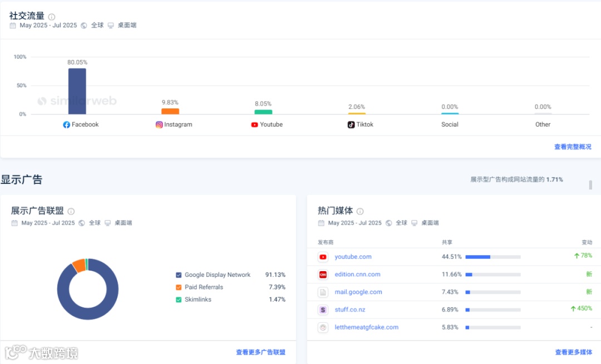Click the 新 badge in edition.cnn.com row
The height and width of the screenshot is (364, 601).
(x=589, y=275)
